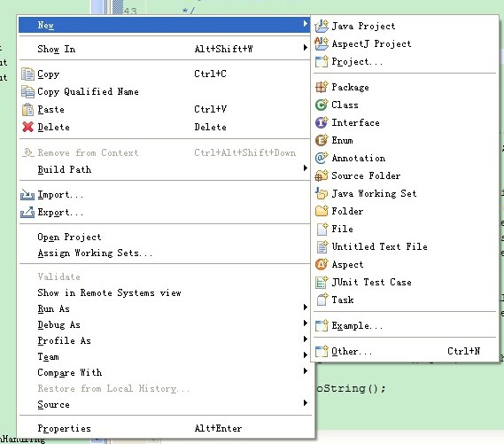Pick the Enum icon
This screenshot has height=444, width=504.
click(322, 140)
